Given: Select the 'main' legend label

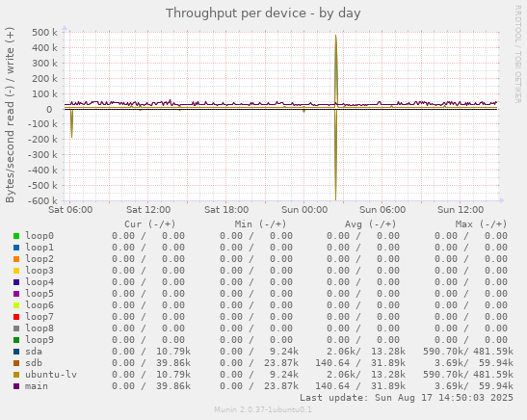Looking at the screenshot, I should (37, 386).
